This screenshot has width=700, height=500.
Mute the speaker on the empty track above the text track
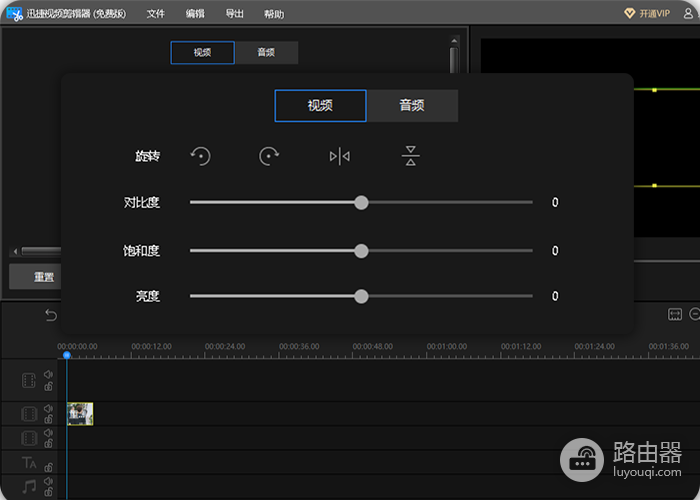[x=48, y=432]
